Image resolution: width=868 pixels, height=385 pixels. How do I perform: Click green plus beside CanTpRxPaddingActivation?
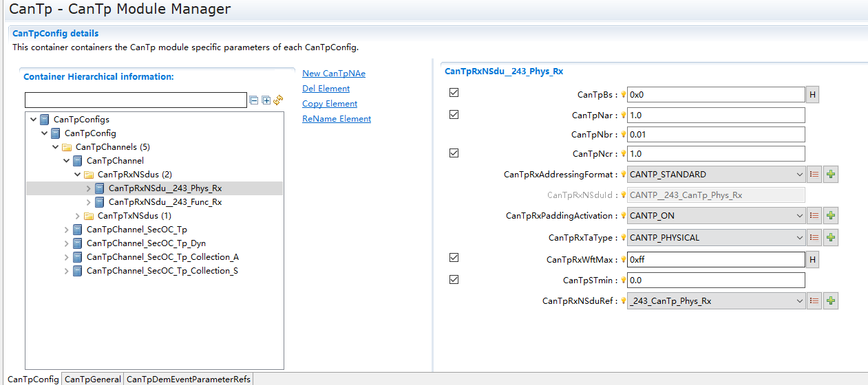coord(831,216)
